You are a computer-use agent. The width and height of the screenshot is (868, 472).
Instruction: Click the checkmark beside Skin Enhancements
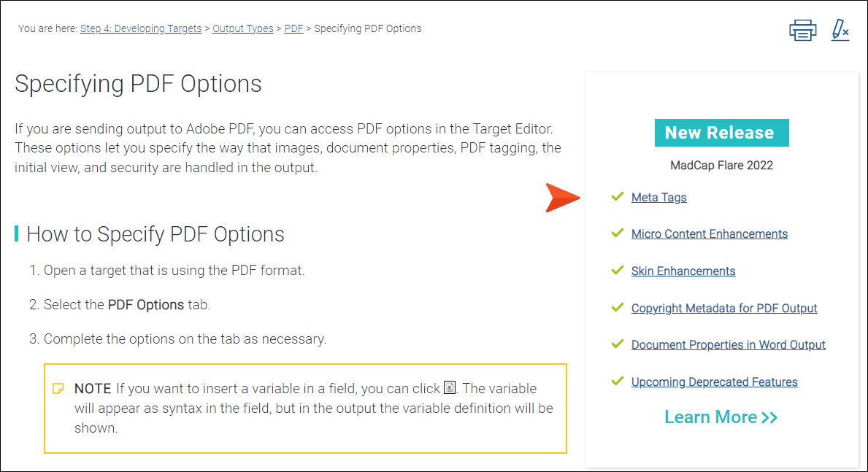(617, 270)
